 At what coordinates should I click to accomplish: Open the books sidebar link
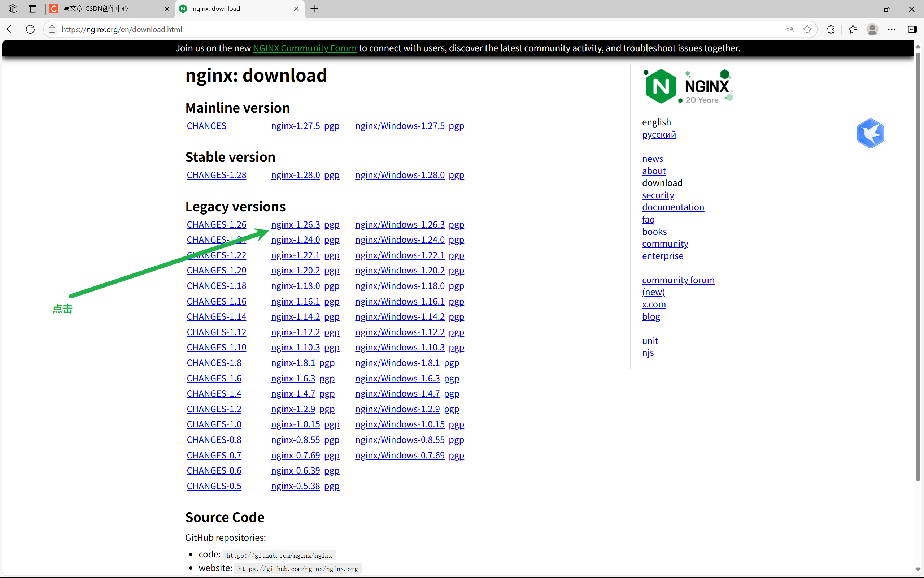click(x=654, y=232)
